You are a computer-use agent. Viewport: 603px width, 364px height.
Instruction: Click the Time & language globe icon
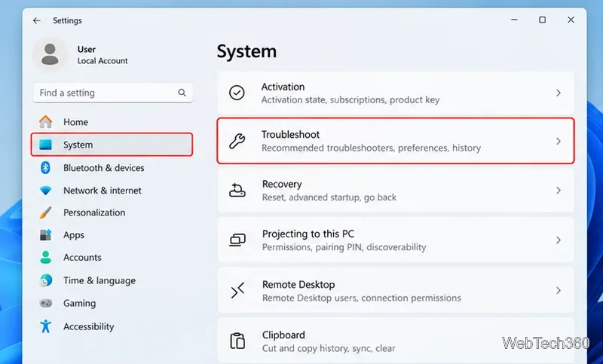[x=45, y=280]
